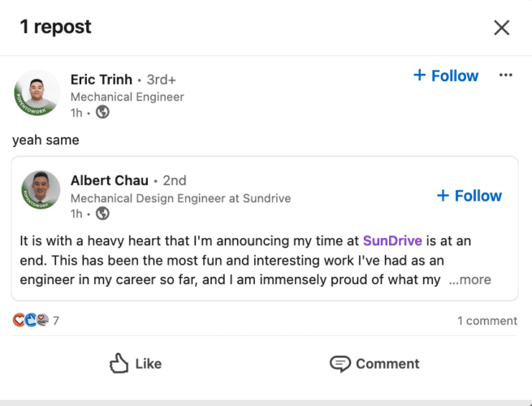Click the "1 repost" dialog heading
The height and width of the screenshot is (406, 532).
click(x=55, y=27)
